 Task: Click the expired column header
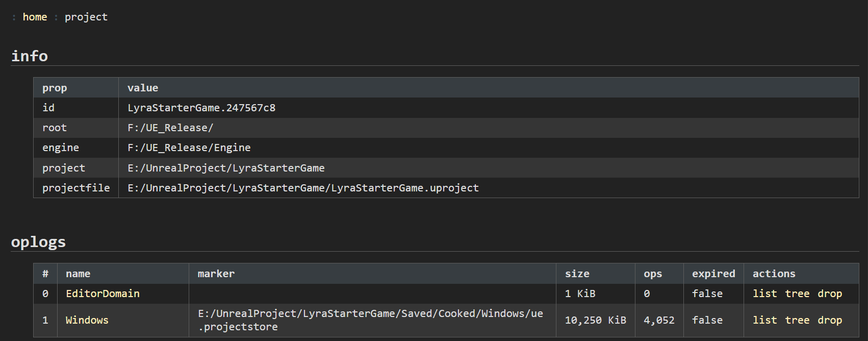(713, 274)
